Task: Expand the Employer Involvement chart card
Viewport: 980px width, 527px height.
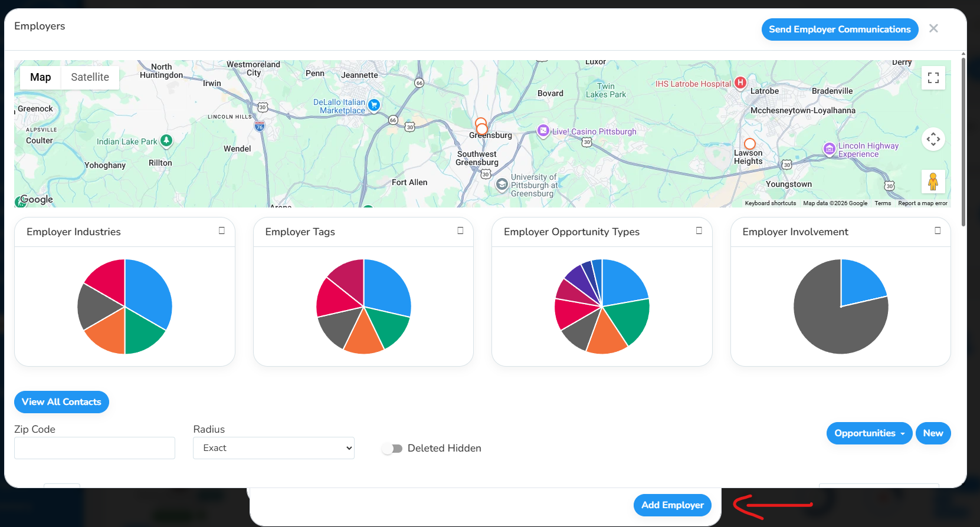Action: point(938,230)
